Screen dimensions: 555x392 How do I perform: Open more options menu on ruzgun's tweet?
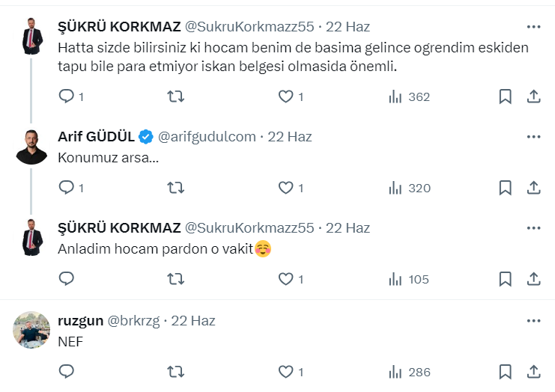pyautogui.click(x=533, y=321)
